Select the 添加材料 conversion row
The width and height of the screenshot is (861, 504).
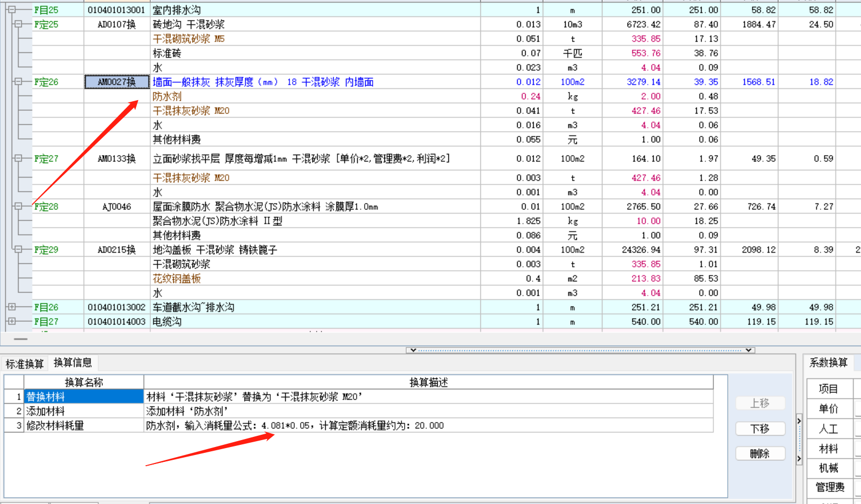tap(358, 411)
